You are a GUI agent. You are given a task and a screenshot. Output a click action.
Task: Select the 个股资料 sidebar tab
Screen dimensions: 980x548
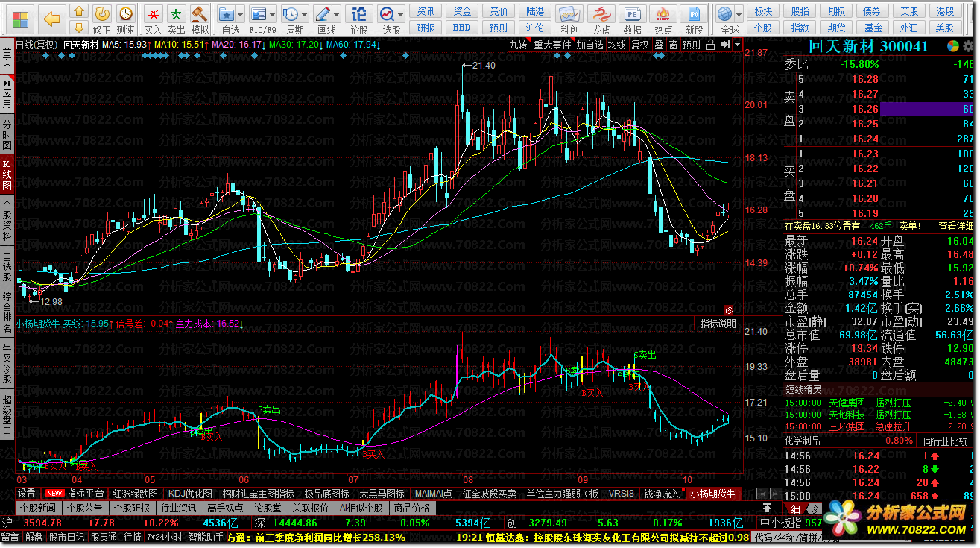coord(7,220)
